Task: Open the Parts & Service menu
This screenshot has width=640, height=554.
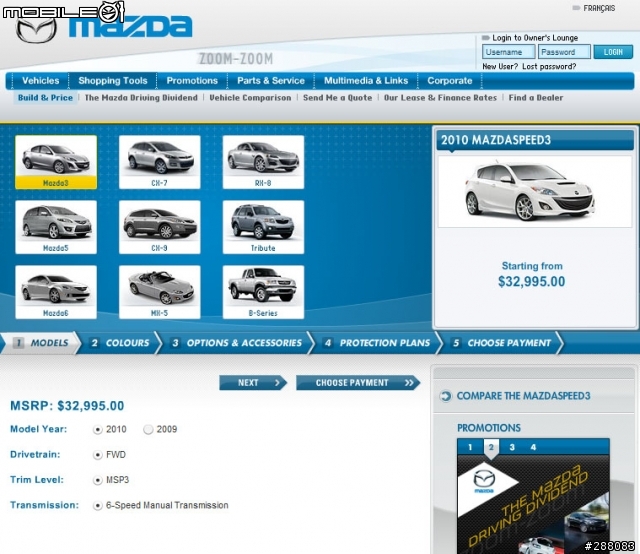Action: click(271, 81)
